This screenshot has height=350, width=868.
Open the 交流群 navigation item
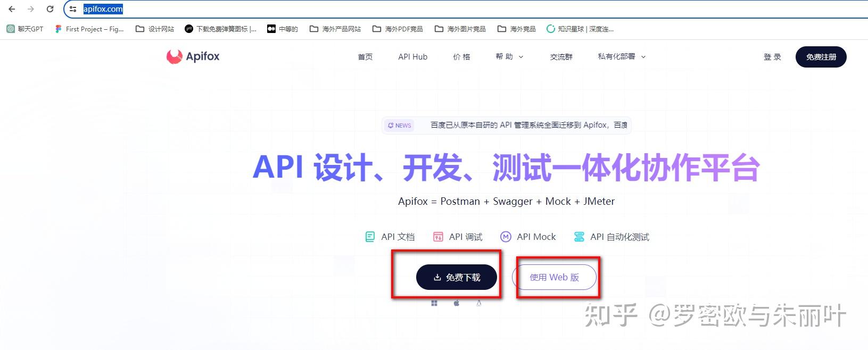tap(561, 57)
